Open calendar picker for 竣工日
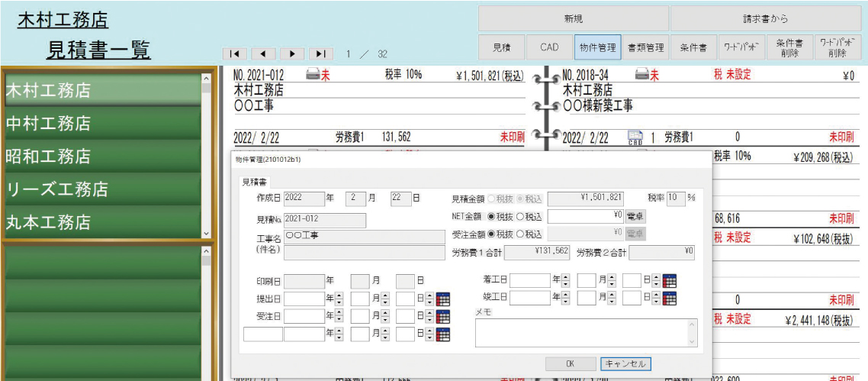 (670, 299)
